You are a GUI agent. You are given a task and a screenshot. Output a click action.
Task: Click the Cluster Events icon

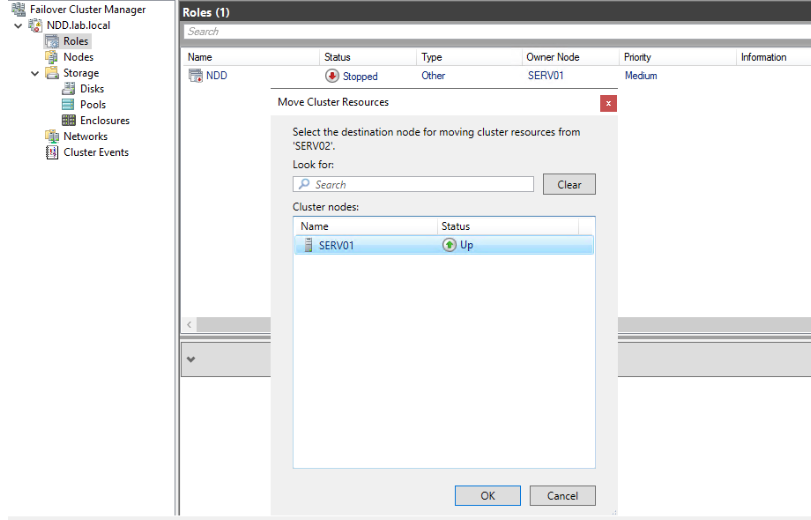pyautogui.click(x=52, y=152)
